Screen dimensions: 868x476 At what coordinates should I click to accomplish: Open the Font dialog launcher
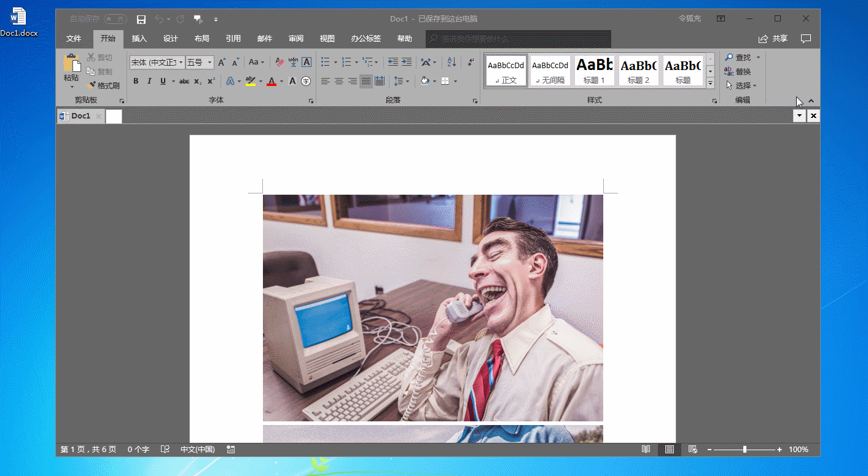click(311, 100)
